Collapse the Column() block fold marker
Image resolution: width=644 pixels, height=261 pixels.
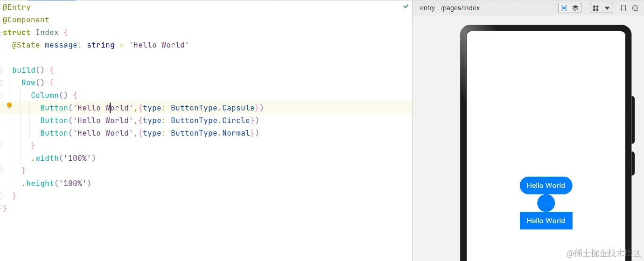(x=1, y=96)
